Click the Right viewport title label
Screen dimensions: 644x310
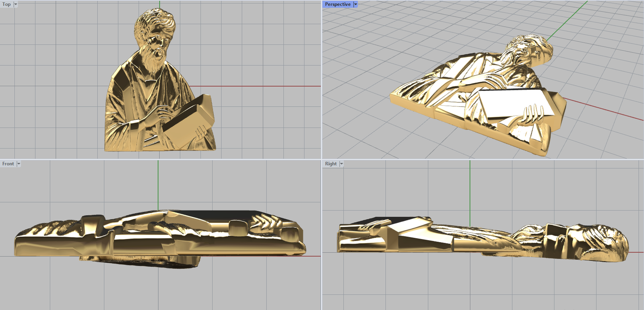(x=330, y=164)
